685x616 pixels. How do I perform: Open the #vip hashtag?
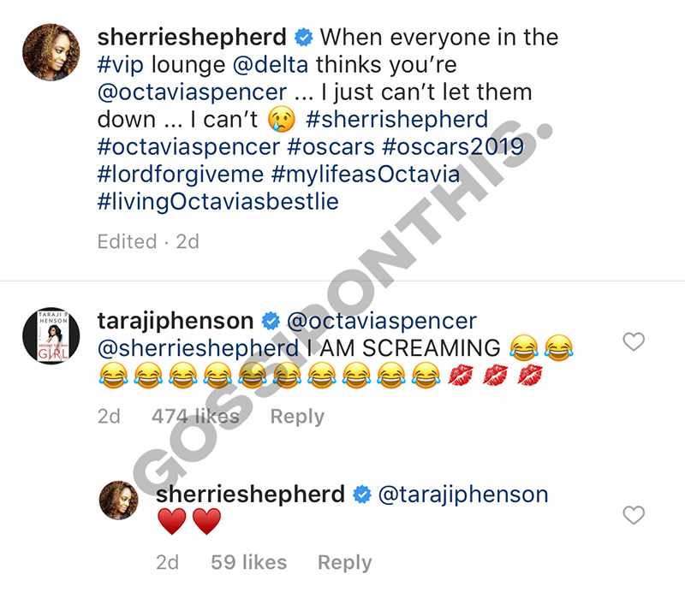point(120,65)
